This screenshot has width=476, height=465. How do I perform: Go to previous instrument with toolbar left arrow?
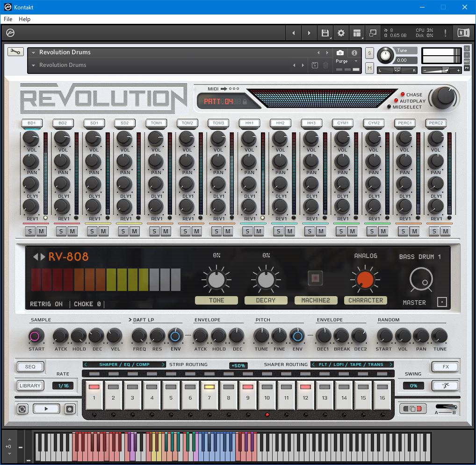[293, 33]
